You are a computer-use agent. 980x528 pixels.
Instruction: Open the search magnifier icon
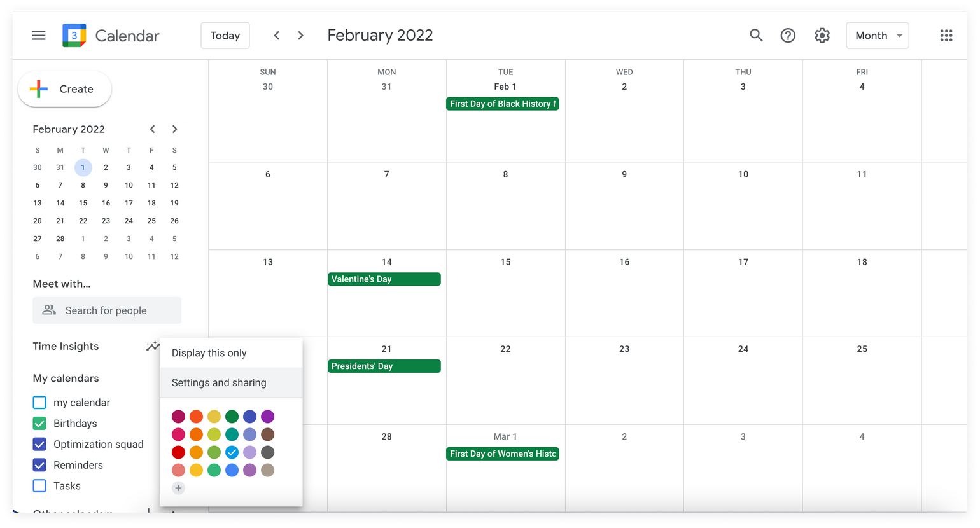point(756,36)
